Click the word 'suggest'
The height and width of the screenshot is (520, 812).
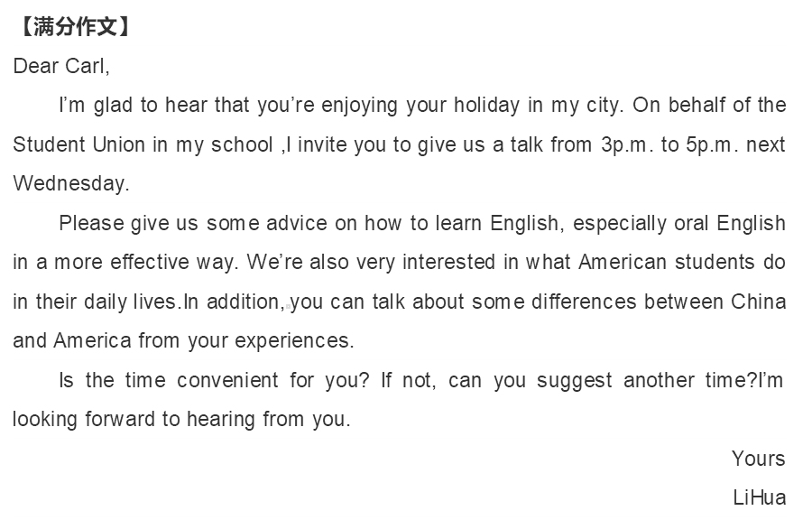pyautogui.click(x=575, y=381)
